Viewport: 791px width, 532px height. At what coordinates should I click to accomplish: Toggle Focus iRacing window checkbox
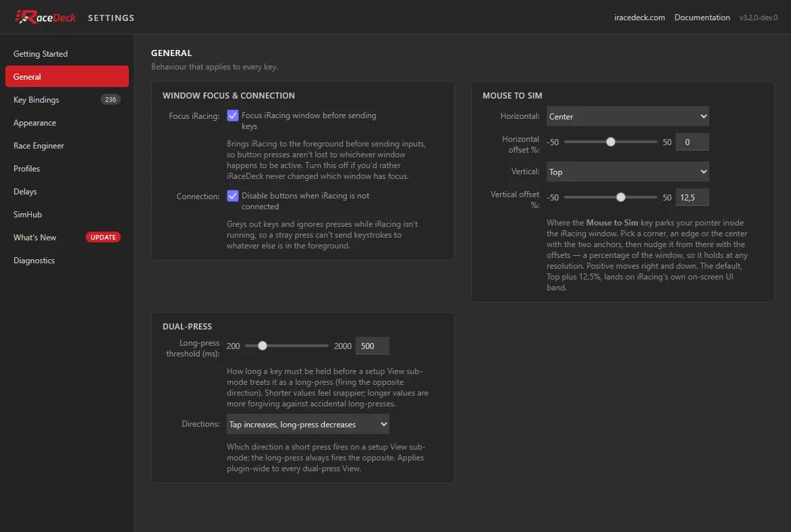(233, 115)
